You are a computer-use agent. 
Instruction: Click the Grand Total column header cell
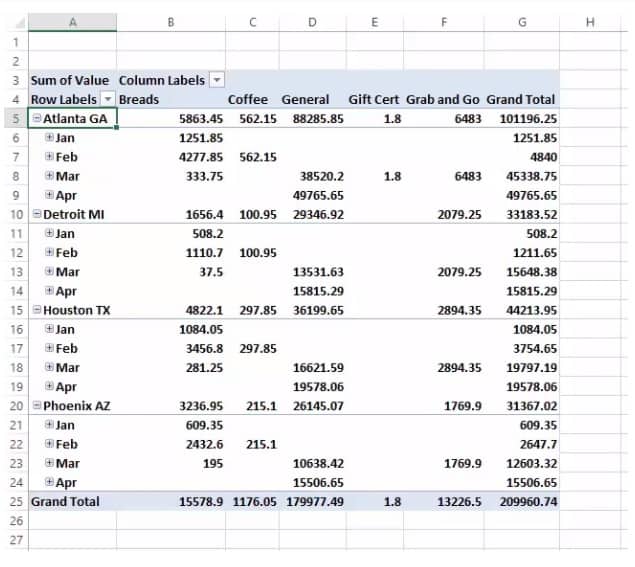[522, 99]
